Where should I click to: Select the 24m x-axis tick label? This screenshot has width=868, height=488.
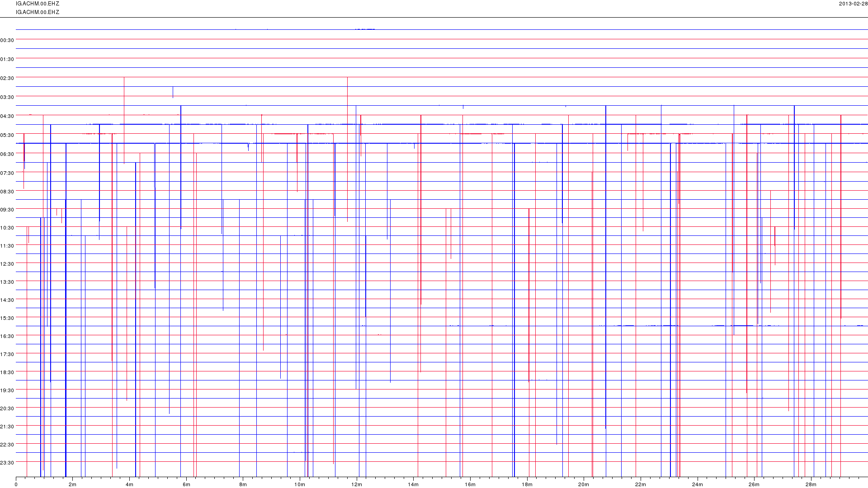pyautogui.click(x=698, y=485)
